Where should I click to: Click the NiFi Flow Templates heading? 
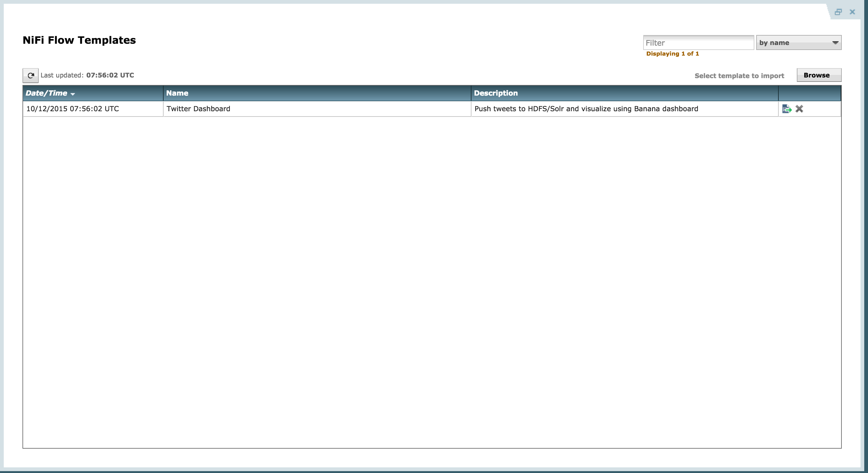(x=79, y=40)
